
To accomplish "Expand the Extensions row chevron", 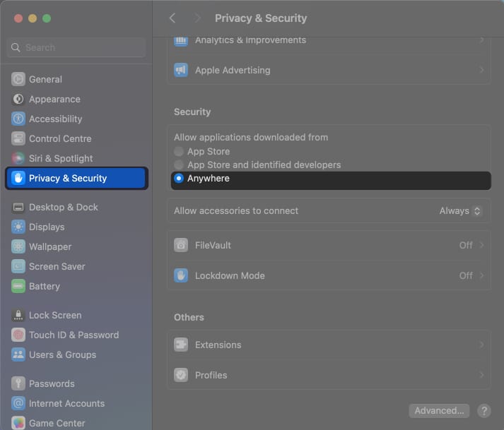I will tap(481, 345).
